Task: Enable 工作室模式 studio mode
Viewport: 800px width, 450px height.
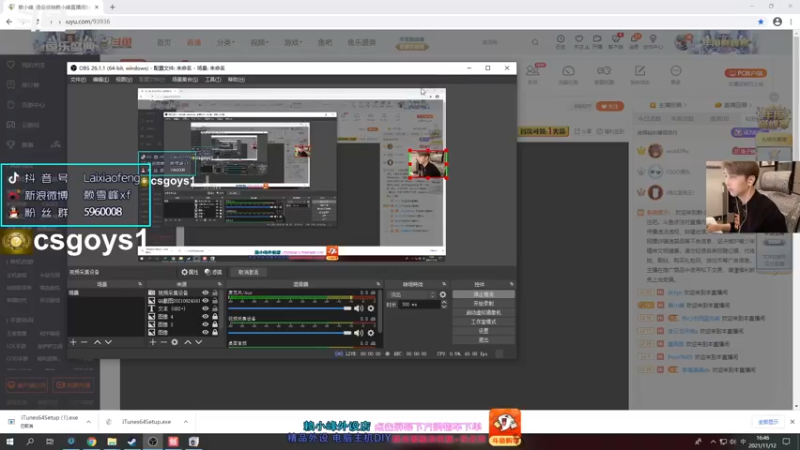Action: (483, 322)
